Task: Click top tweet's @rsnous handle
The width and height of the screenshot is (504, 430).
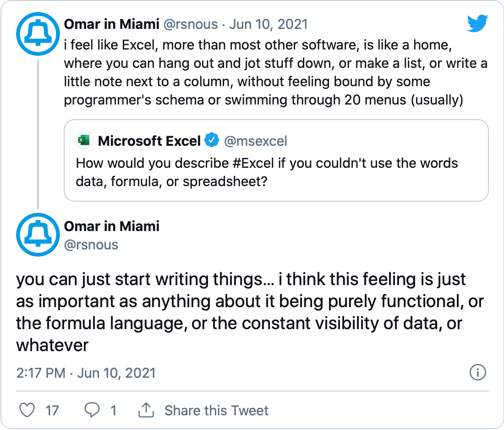Action: (x=191, y=24)
